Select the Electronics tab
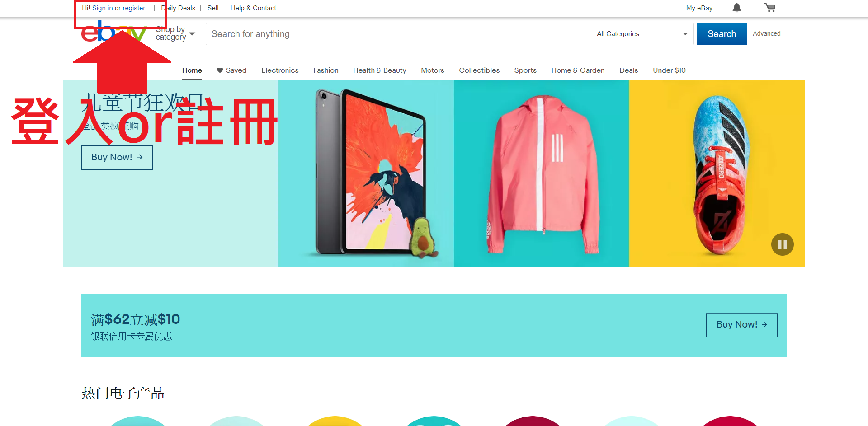868x426 pixels. point(280,70)
